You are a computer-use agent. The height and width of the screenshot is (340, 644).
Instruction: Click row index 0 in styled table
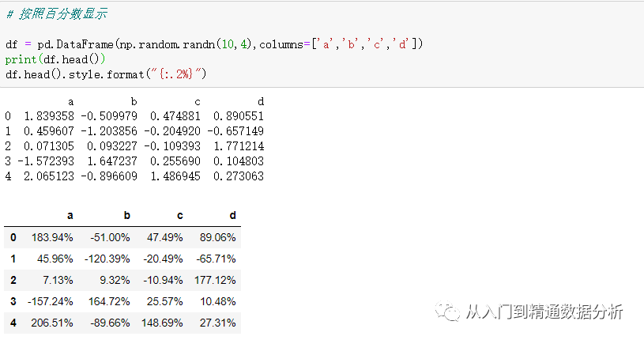(13, 237)
